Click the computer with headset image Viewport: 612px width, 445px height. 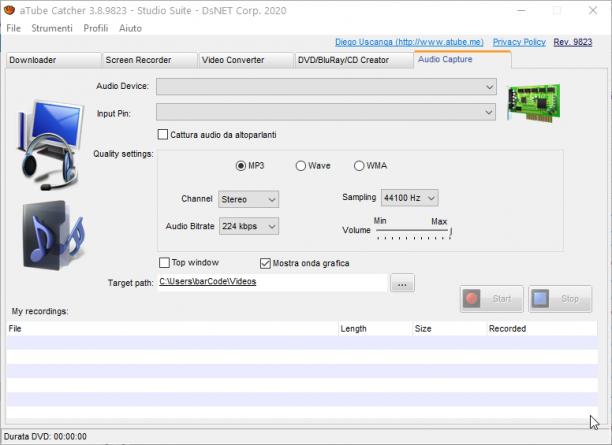(51, 145)
